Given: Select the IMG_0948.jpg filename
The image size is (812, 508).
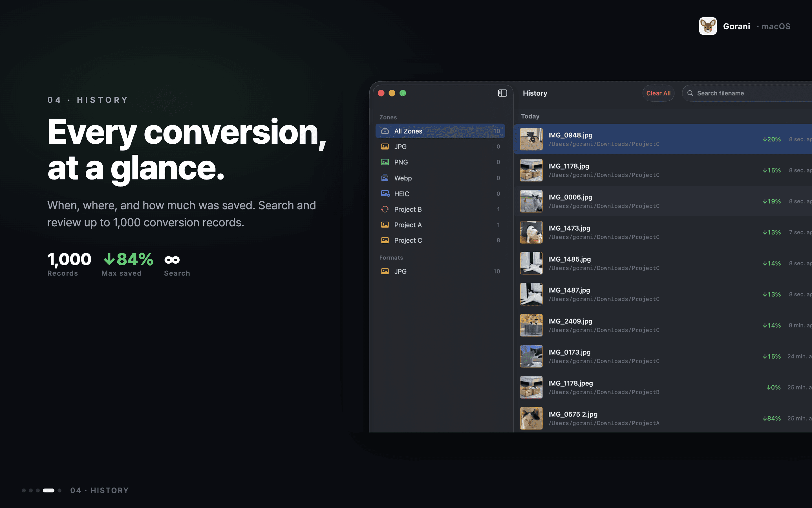Looking at the screenshot, I should click(x=570, y=135).
